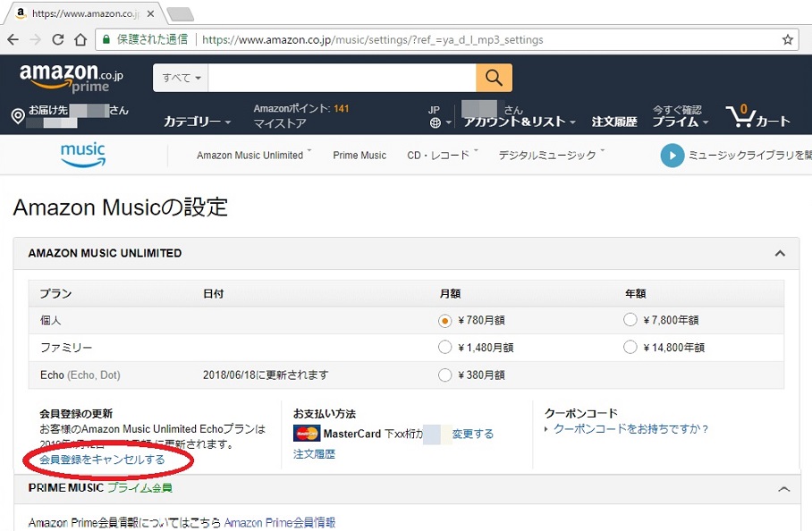
Task: Open 注文履歴 link under payment method
Action: point(315,454)
